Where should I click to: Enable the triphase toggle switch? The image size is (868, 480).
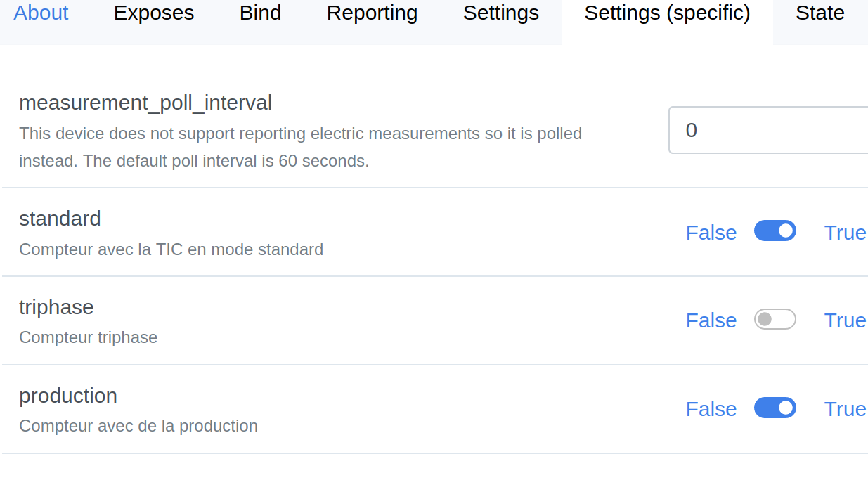[775, 320]
